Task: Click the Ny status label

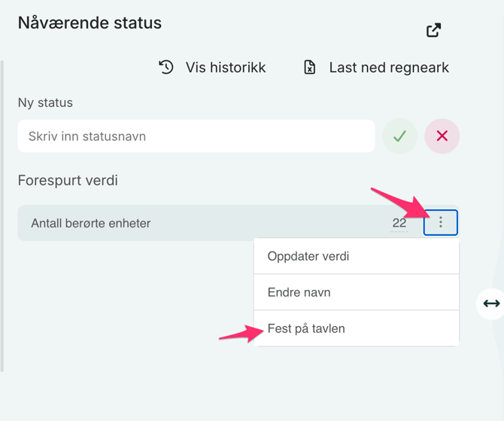Action: 45,102
